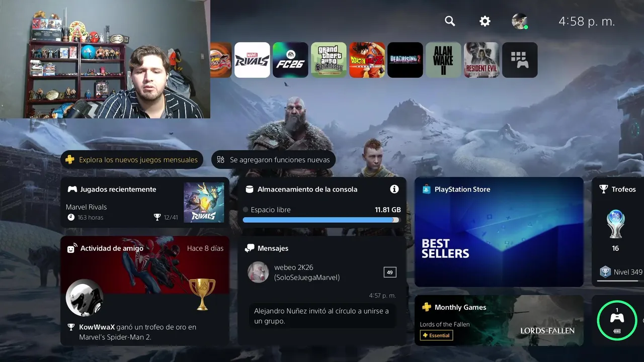Click 'webeo 2K26 (SoloSeJuegaMarvel)' conversation name
Viewport: 644px width, 362px height.
pos(307,273)
